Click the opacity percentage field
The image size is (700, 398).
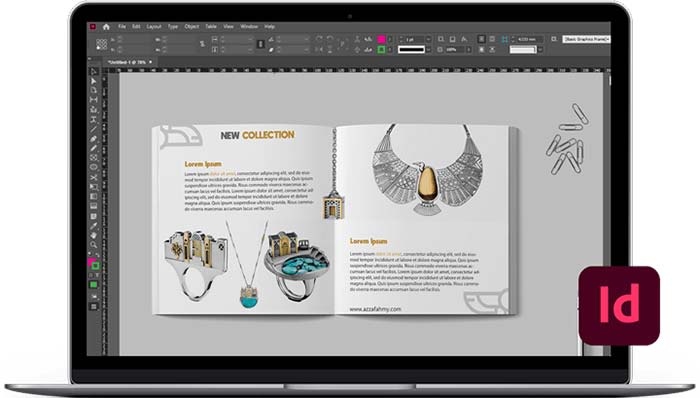[x=455, y=50]
